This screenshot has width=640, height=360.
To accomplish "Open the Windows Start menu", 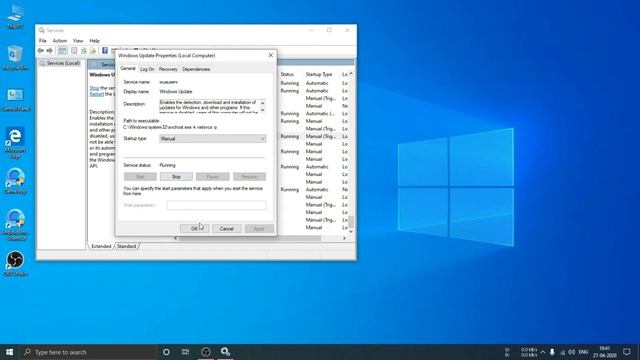I will click(9, 352).
